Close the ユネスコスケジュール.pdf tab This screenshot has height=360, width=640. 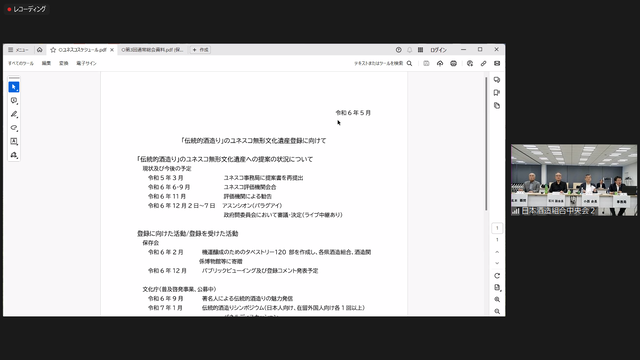click(112, 50)
